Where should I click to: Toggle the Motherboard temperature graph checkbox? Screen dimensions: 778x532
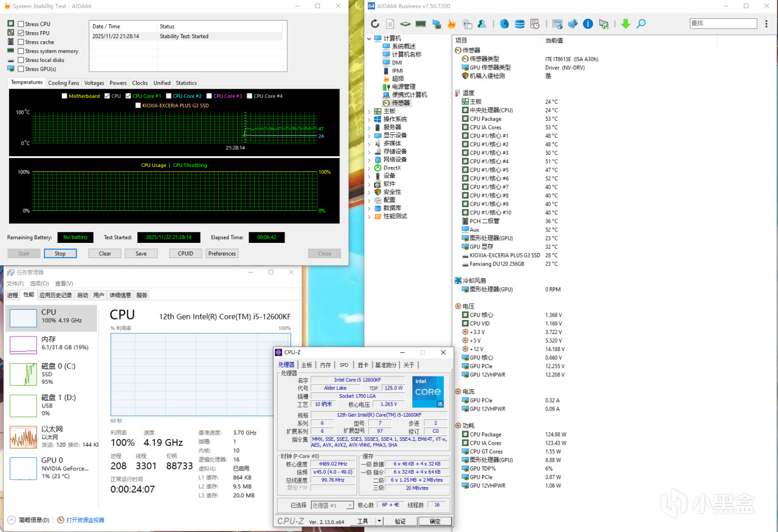click(64, 96)
